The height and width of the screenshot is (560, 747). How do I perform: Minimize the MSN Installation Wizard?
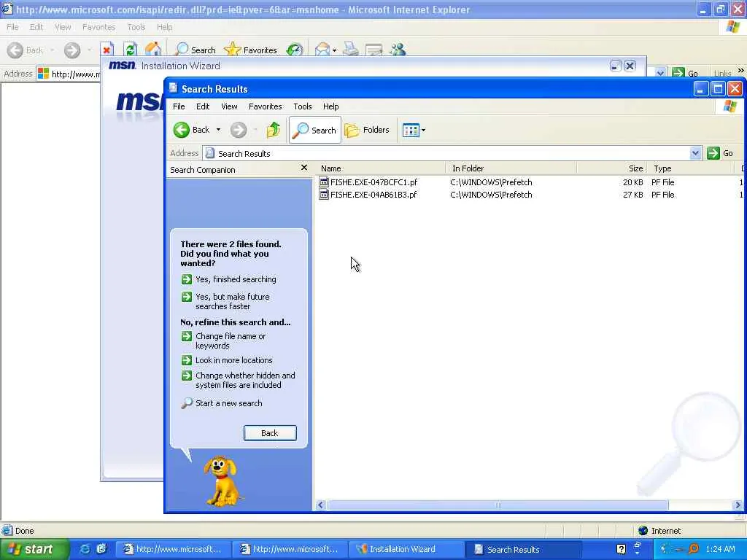point(616,66)
